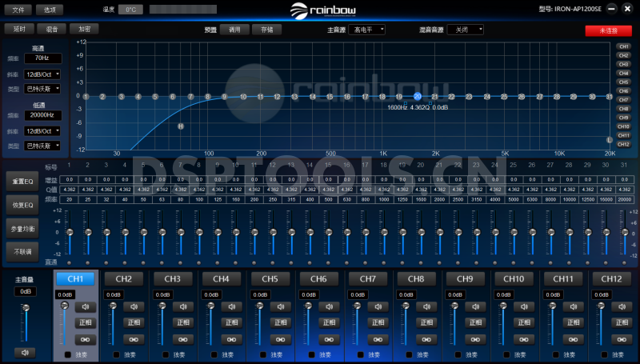Screen dimensions: 640x364
Task: Enable 独奏 solo checkbox for CH12
Action: 604,354
